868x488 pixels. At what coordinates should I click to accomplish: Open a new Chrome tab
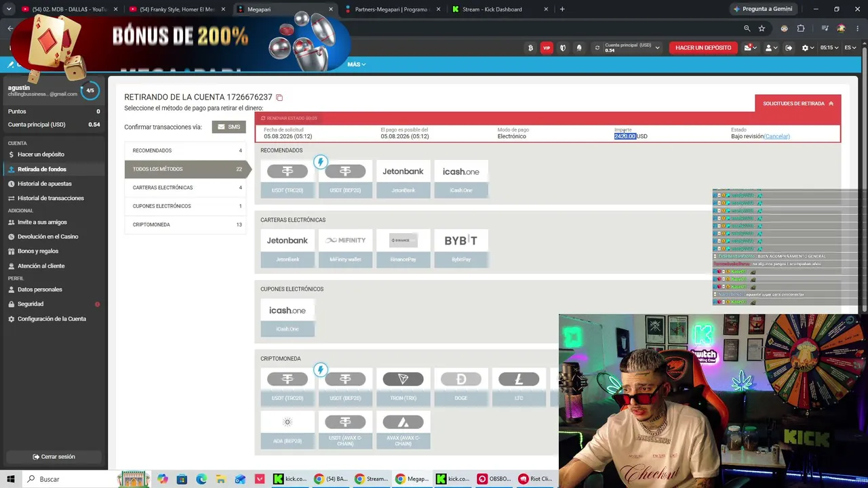point(562,9)
